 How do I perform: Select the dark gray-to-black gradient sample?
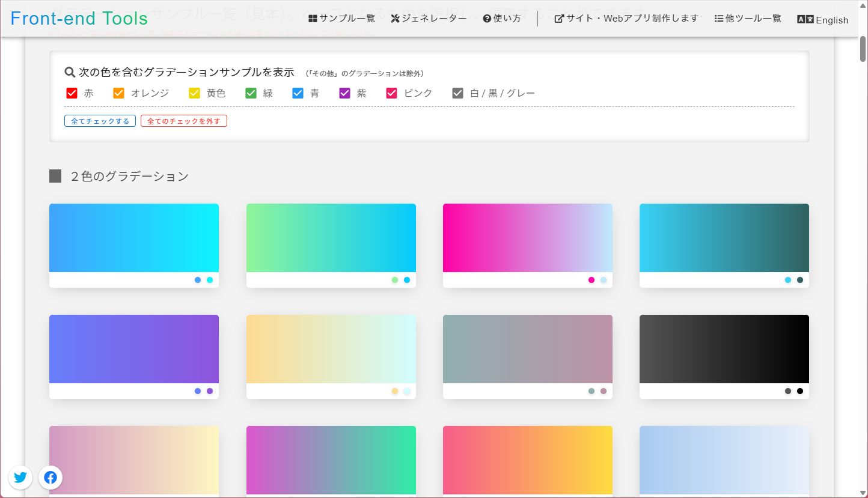tap(724, 349)
